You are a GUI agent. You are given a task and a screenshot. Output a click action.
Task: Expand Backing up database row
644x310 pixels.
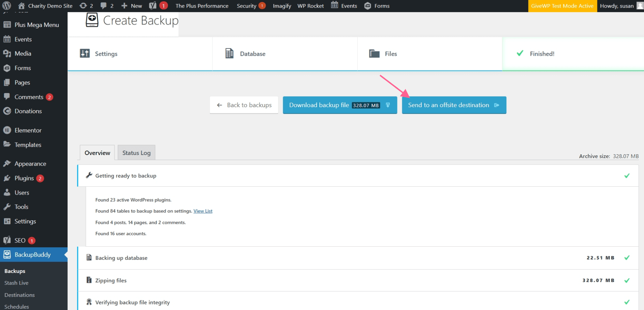pos(358,258)
